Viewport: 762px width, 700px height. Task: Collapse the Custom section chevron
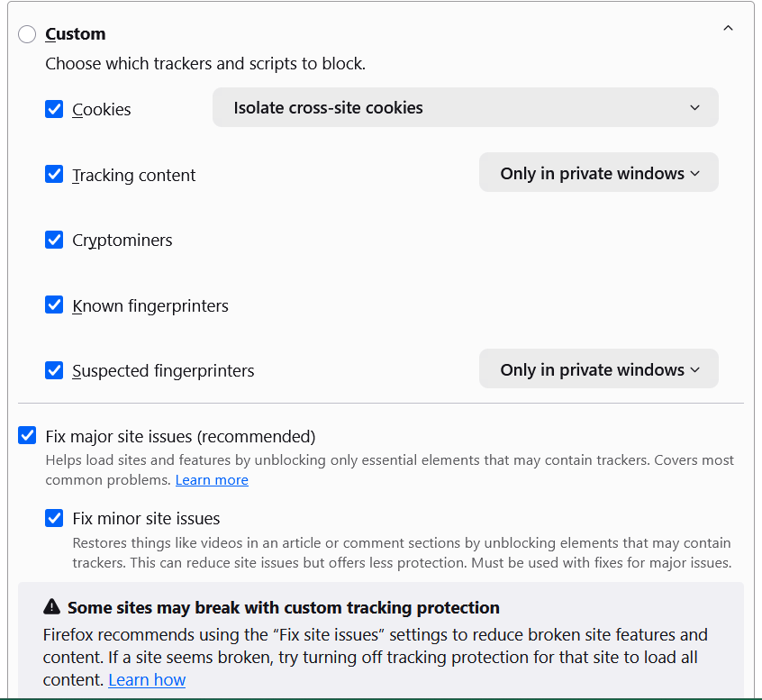point(728,29)
